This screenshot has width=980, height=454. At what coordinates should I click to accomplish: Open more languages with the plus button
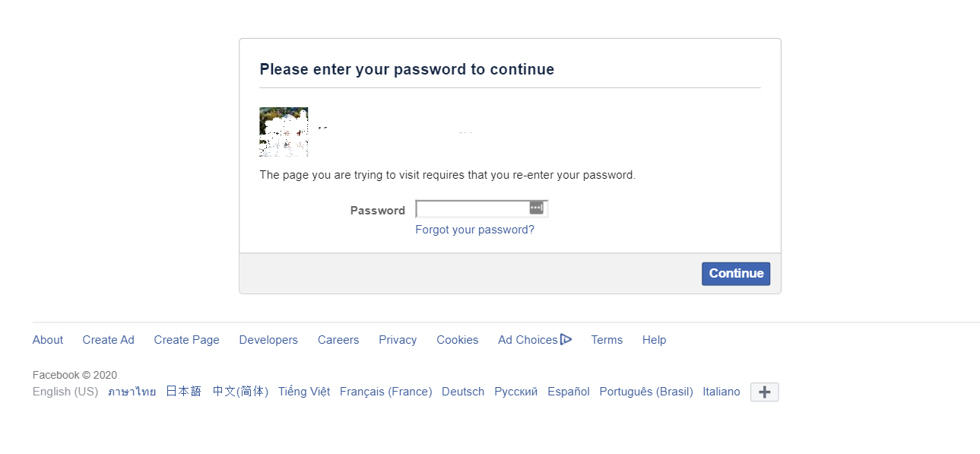tap(764, 392)
